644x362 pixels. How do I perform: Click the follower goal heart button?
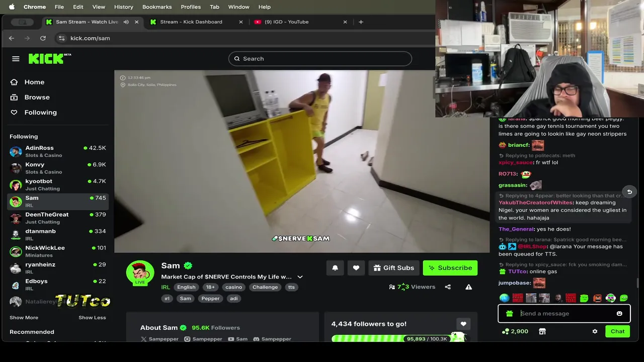pos(463,324)
